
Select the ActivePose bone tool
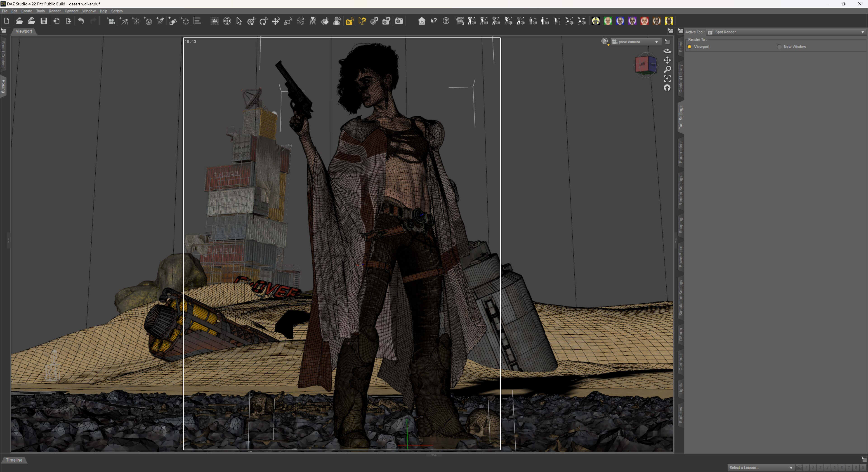[301, 21]
